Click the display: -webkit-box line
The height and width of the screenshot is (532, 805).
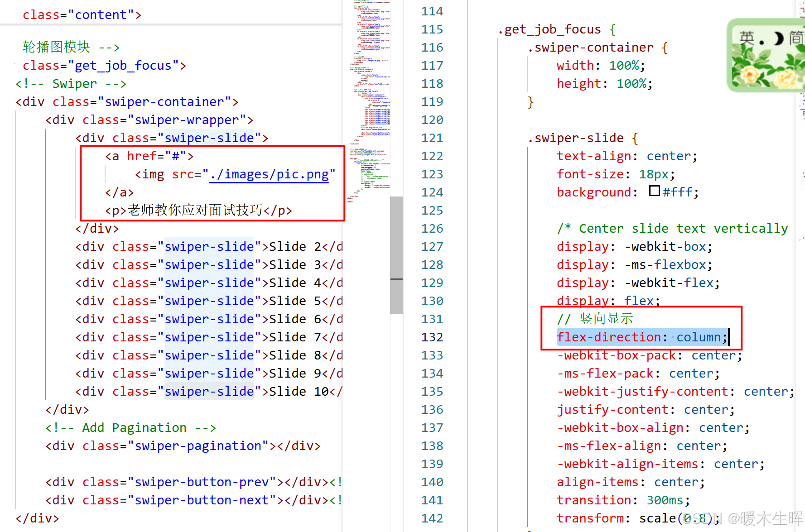(x=634, y=247)
